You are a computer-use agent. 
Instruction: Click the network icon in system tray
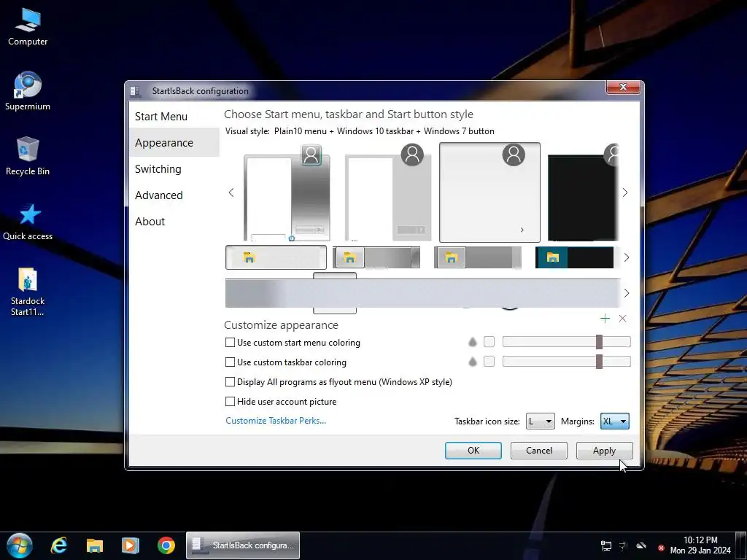click(x=606, y=546)
